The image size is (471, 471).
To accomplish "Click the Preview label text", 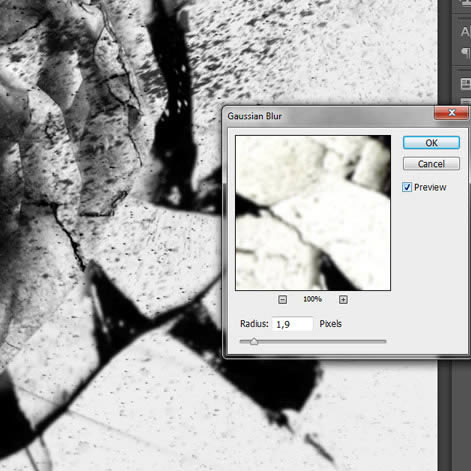I will (x=430, y=187).
